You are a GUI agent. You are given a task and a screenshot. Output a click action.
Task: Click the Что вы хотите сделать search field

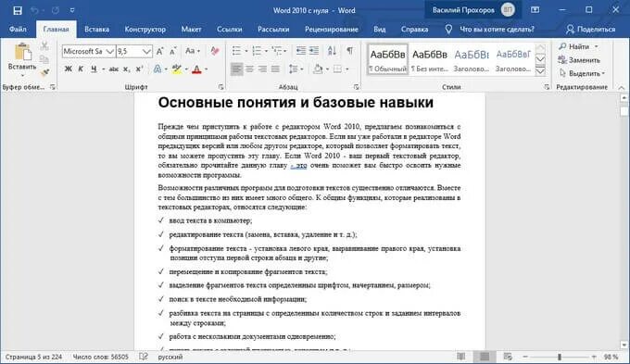(x=497, y=30)
